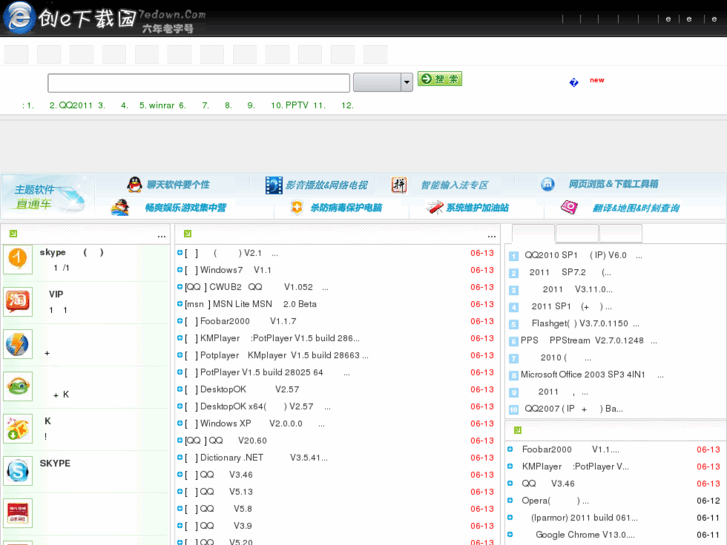Click the games entertainment category icon

coord(120,207)
